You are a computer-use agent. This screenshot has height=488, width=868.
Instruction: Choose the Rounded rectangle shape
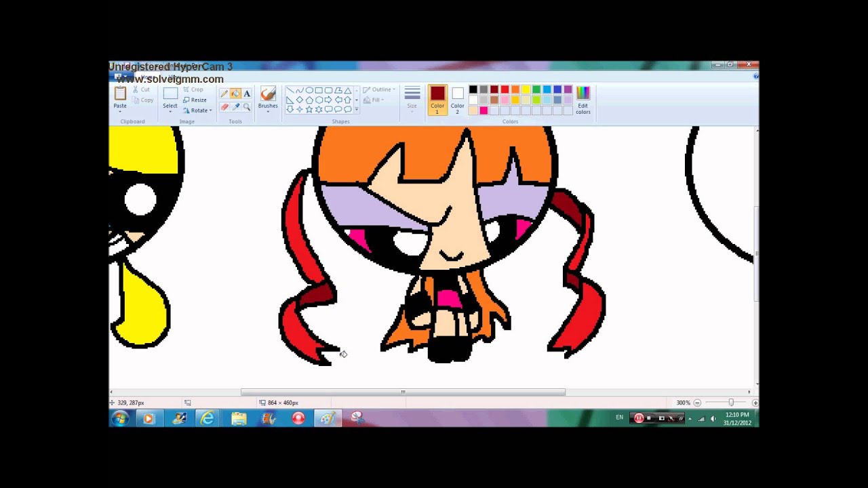point(328,90)
